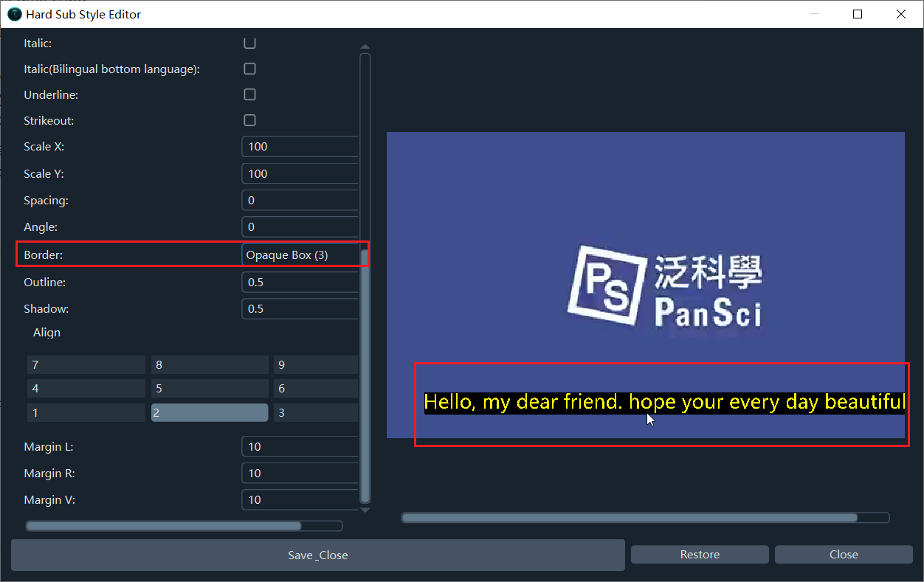This screenshot has width=924, height=582.
Task: Tick the Underline checkbox
Action: point(249,94)
